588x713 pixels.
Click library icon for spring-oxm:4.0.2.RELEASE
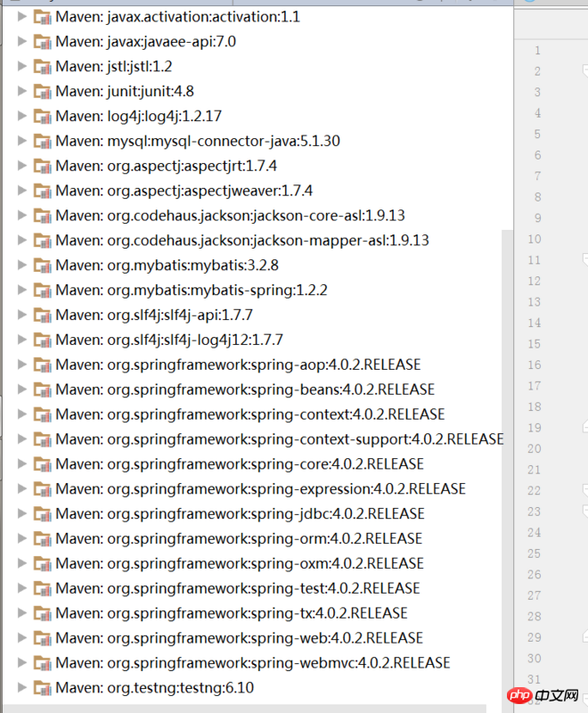pos(42,564)
